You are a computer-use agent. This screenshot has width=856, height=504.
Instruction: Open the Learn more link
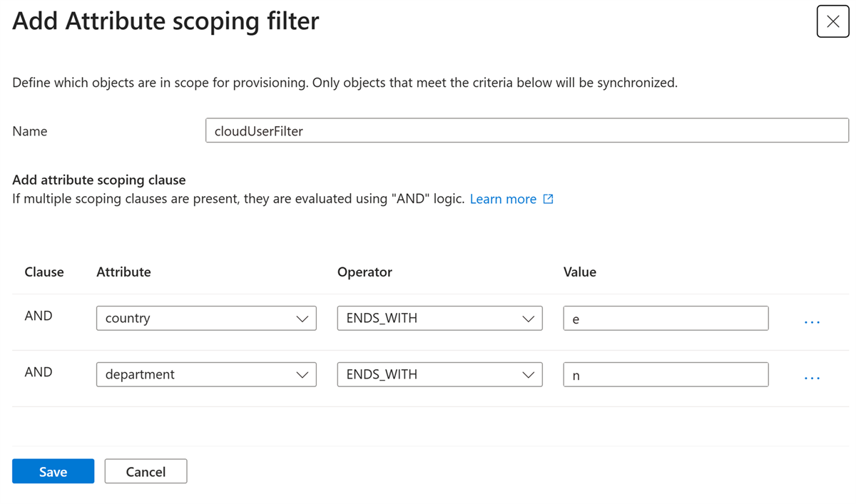[x=503, y=199]
